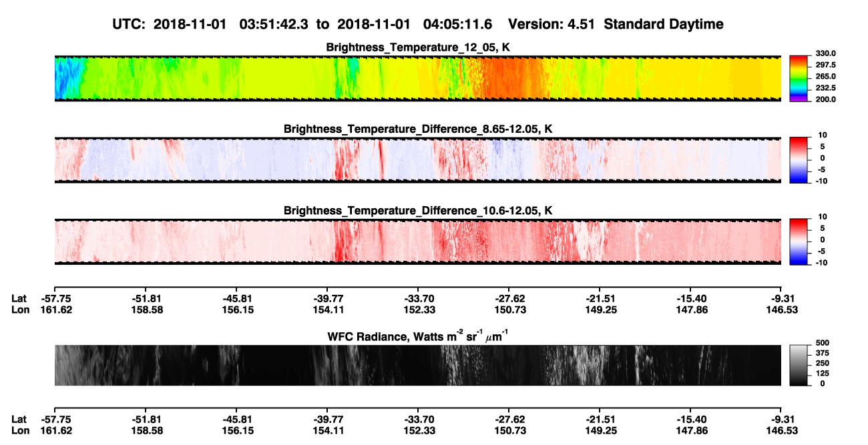
Task: Click the Lon row label on the bottom axis
Action: click(x=20, y=430)
